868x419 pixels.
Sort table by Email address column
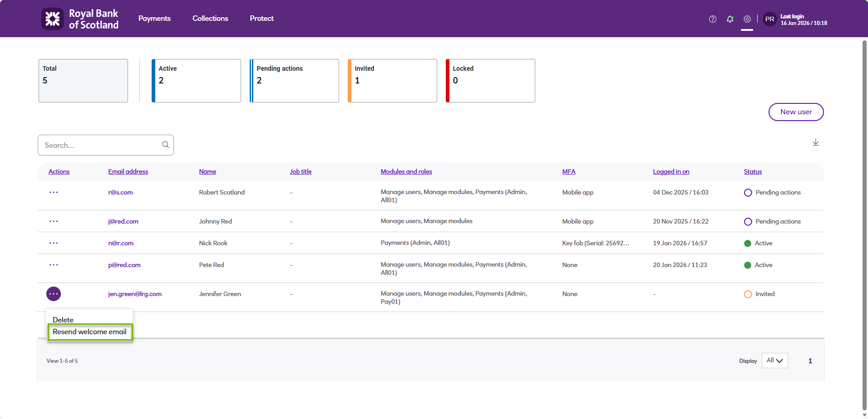[x=128, y=171]
